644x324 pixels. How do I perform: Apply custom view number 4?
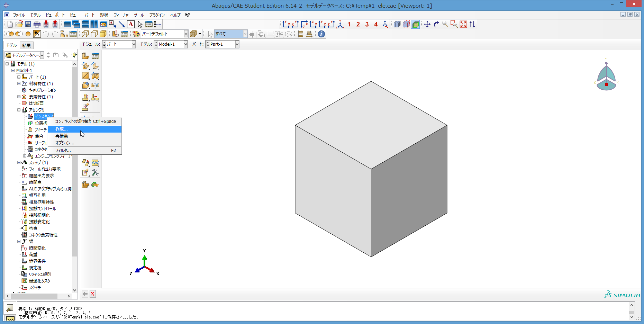376,24
